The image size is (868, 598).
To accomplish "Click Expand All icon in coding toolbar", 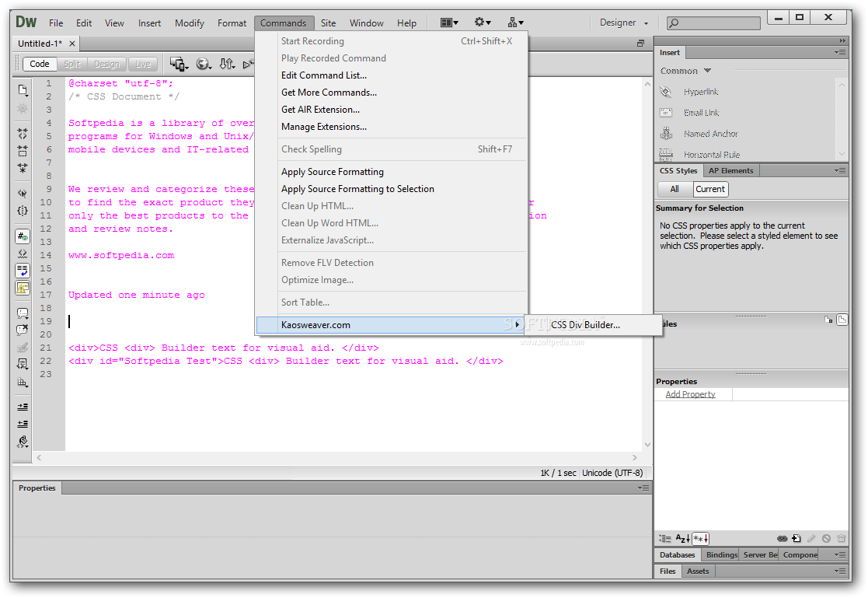I will (22, 167).
